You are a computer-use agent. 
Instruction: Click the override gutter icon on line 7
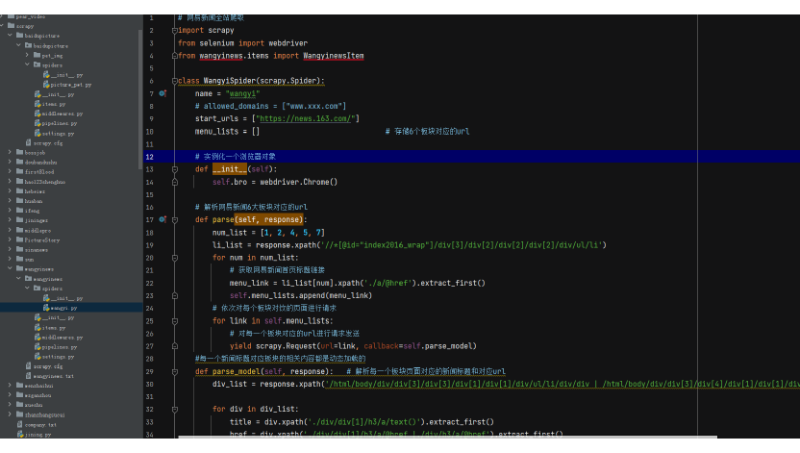coord(162,93)
